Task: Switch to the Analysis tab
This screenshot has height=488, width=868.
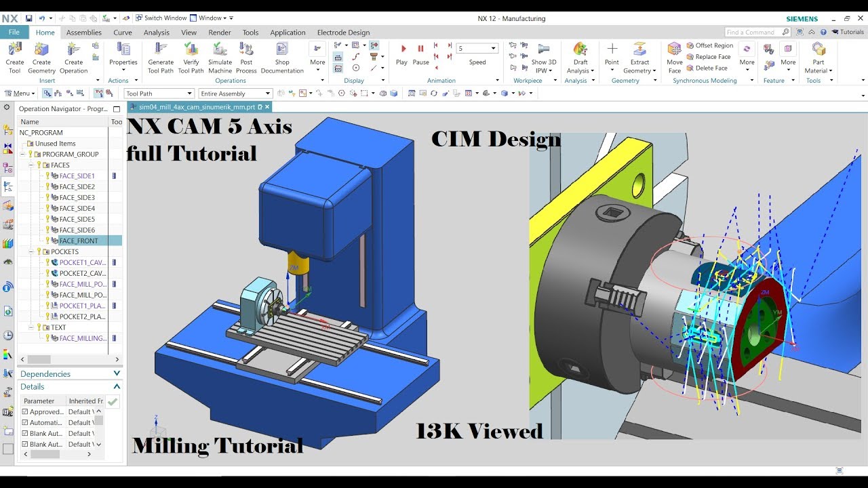Action: pyautogui.click(x=157, y=32)
